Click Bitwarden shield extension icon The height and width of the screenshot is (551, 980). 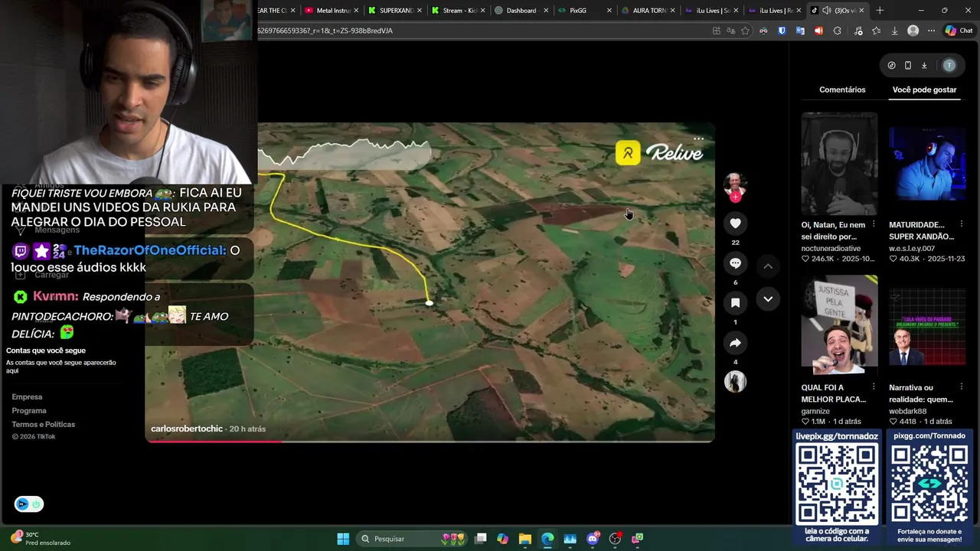pos(782,31)
